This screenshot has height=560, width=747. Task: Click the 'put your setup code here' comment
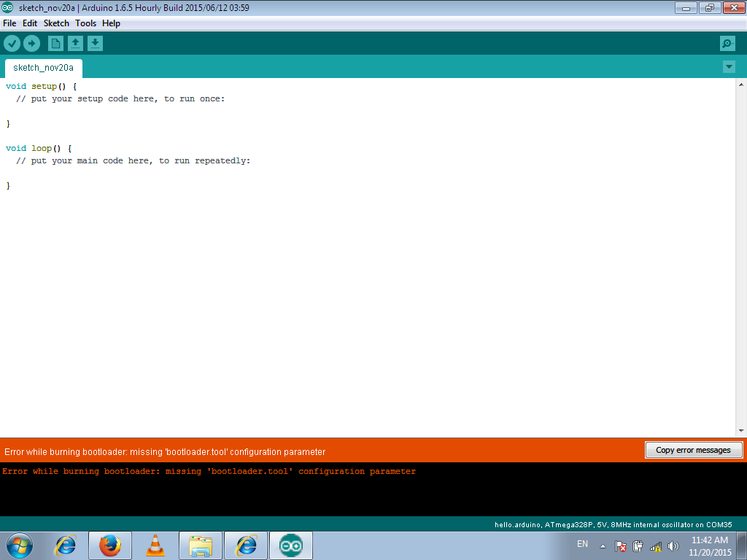tap(120, 98)
